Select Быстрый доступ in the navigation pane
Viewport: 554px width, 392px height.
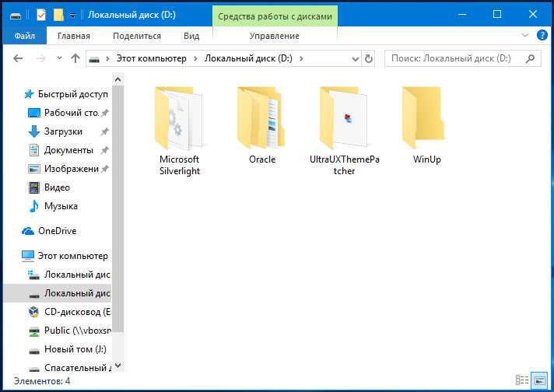click(66, 94)
